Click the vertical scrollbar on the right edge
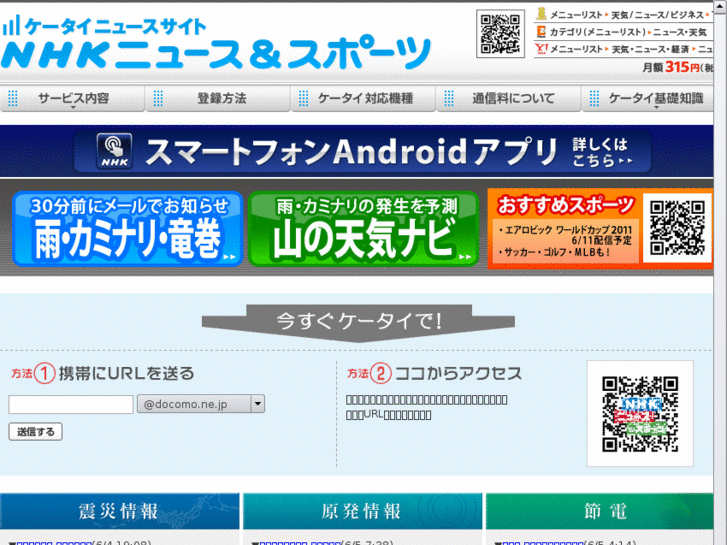 point(720,273)
